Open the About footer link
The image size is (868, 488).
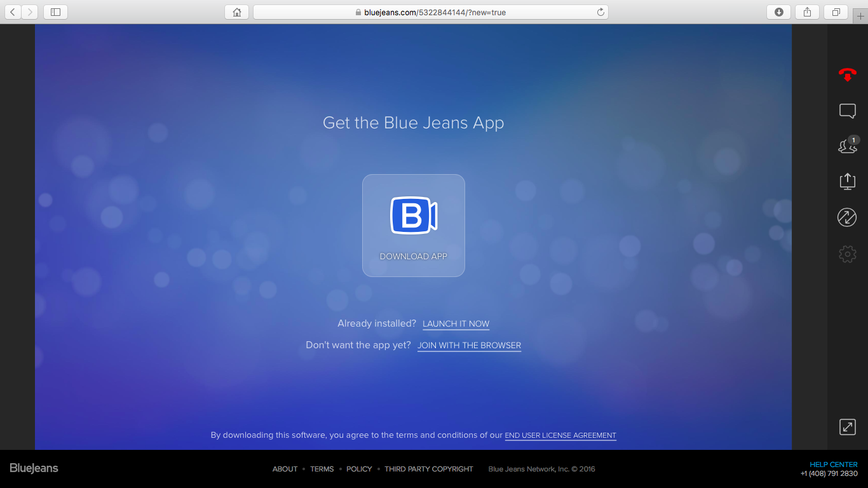[x=285, y=469]
